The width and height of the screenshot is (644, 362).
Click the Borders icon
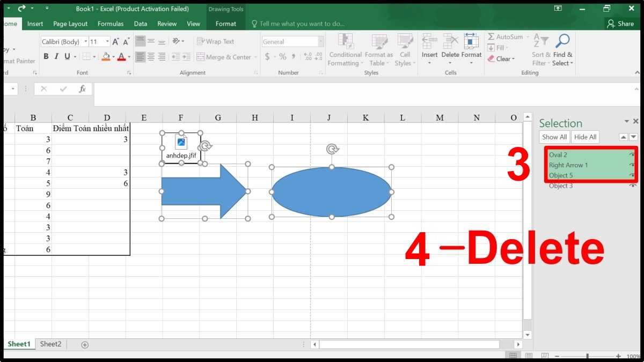tap(86, 57)
